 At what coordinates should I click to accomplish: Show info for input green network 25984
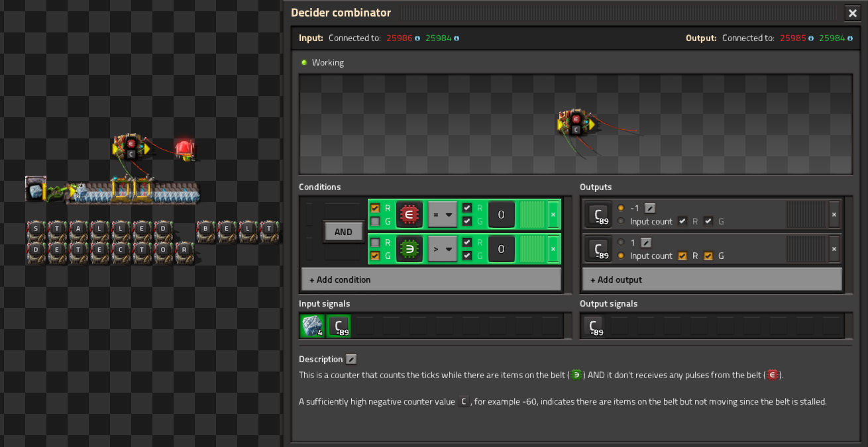457,38
